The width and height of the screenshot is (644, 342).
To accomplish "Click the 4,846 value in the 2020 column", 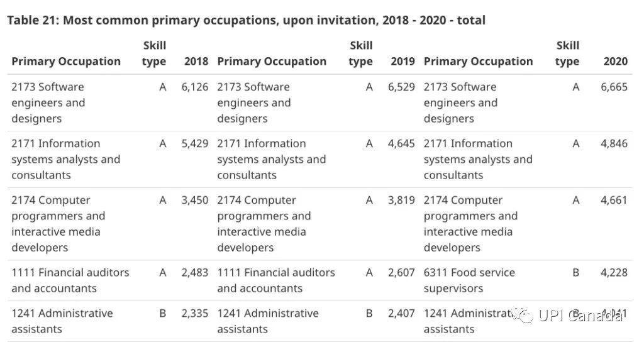I will click(x=614, y=143).
